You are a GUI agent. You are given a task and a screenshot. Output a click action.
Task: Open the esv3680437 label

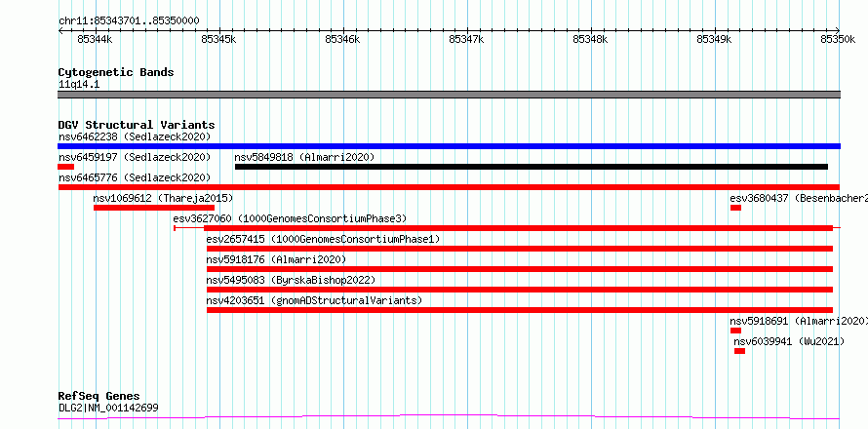pyautogui.click(x=799, y=198)
